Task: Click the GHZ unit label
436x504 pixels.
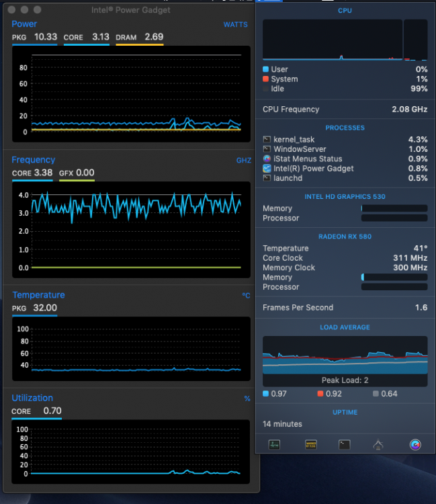Action: (244, 160)
